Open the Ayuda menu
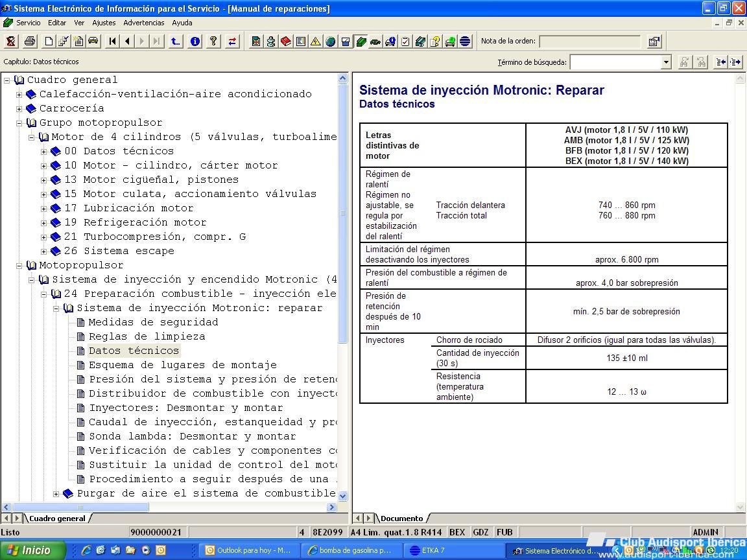Screen dimensions: 747x560 click(x=182, y=23)
